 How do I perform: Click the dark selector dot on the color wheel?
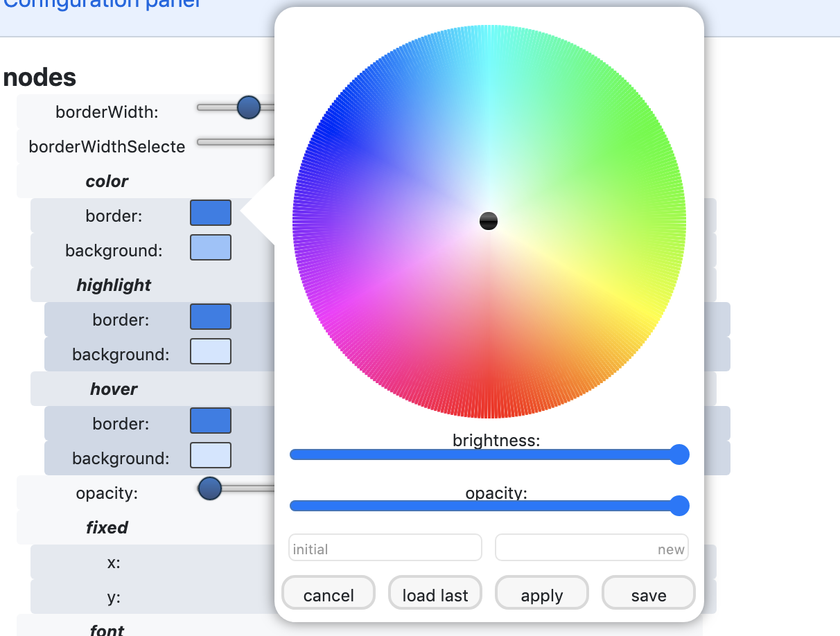(x=488, y=221)
